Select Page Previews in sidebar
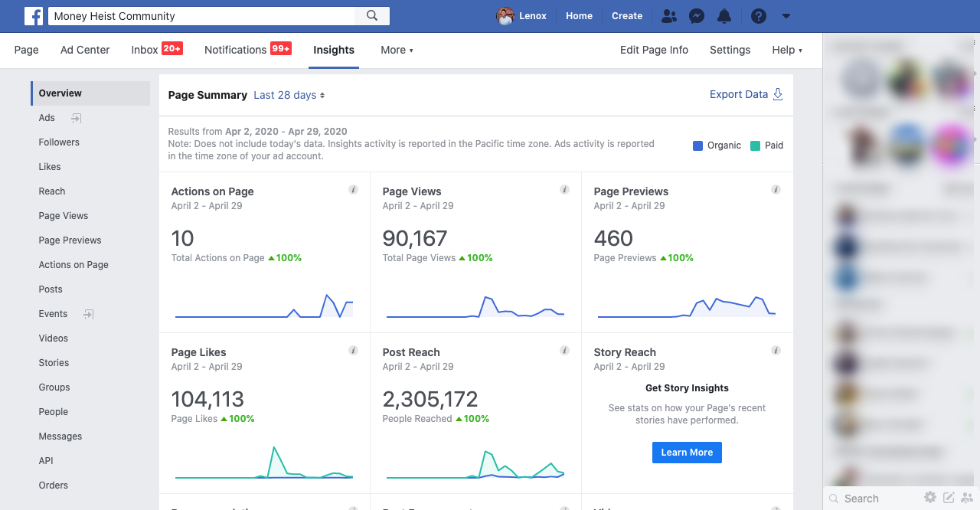This screenshot has width=980, height=510. point(70,240)
